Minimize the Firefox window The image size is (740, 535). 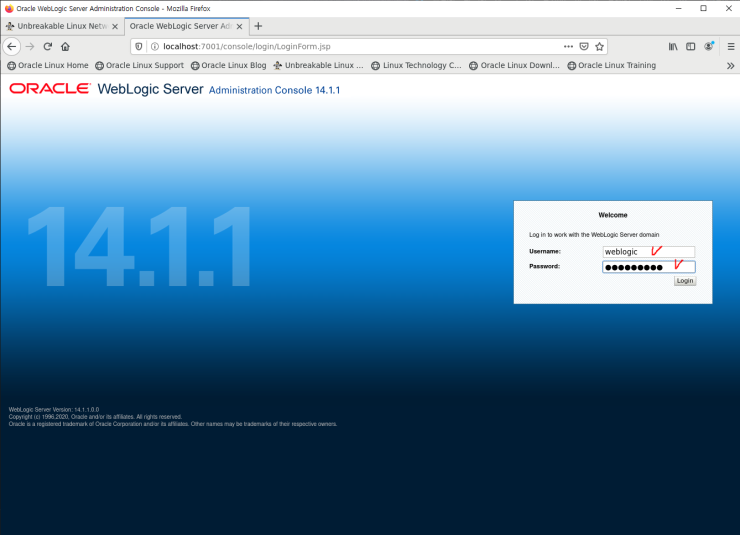coord(679,8)
